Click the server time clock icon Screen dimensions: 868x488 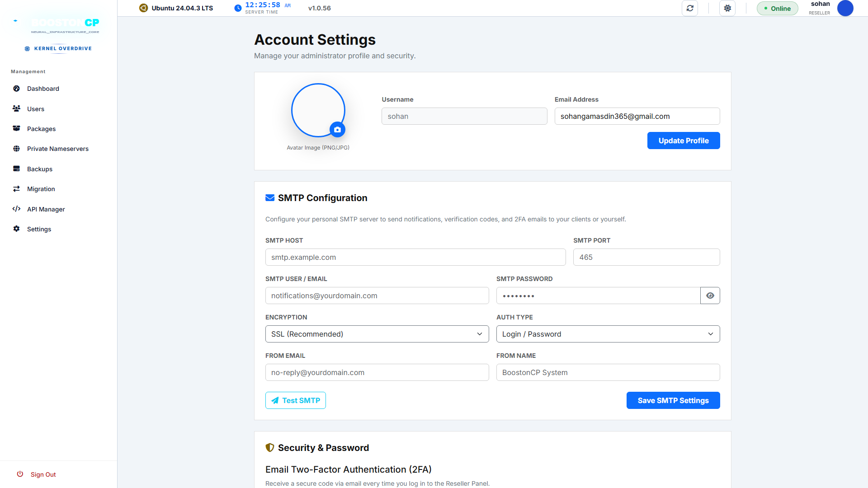point(238,8)
